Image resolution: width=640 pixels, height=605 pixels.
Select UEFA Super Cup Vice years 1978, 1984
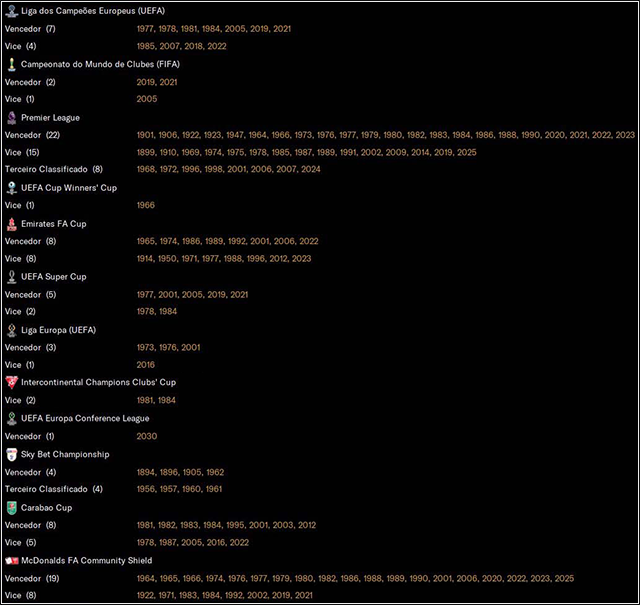[x=157, y=311]
